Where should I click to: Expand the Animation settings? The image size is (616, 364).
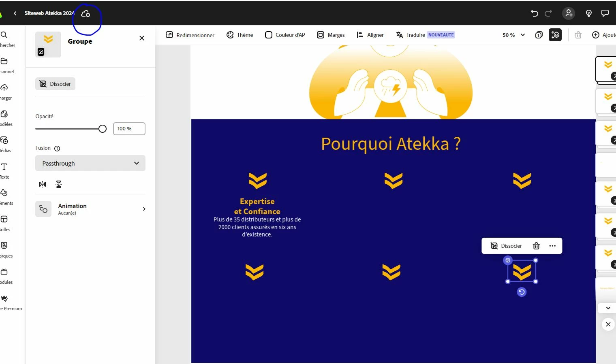90,209
